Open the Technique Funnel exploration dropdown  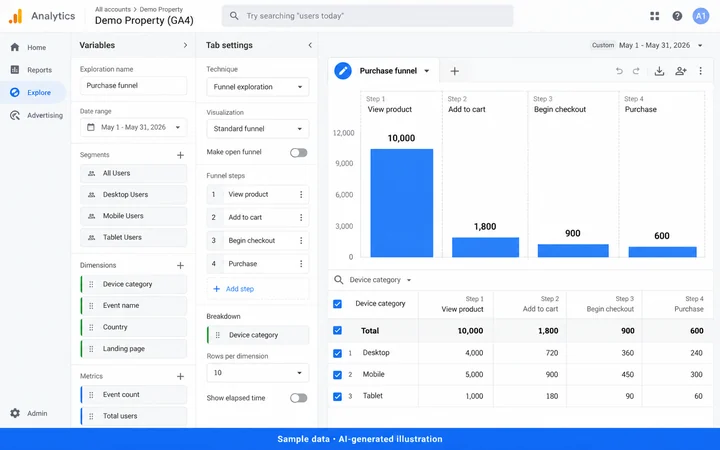[258, 87]
